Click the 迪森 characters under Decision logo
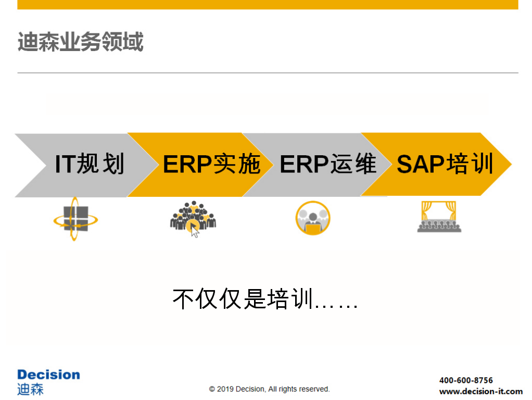Screen dimensions: 532x400 pos(30,389)
